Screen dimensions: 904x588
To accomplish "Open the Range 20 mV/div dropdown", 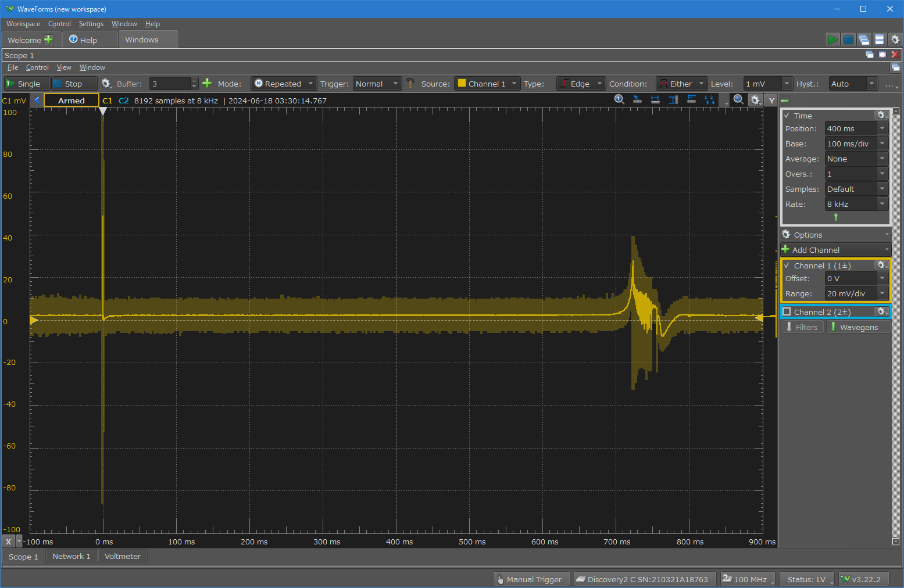I will pos(856,293).
